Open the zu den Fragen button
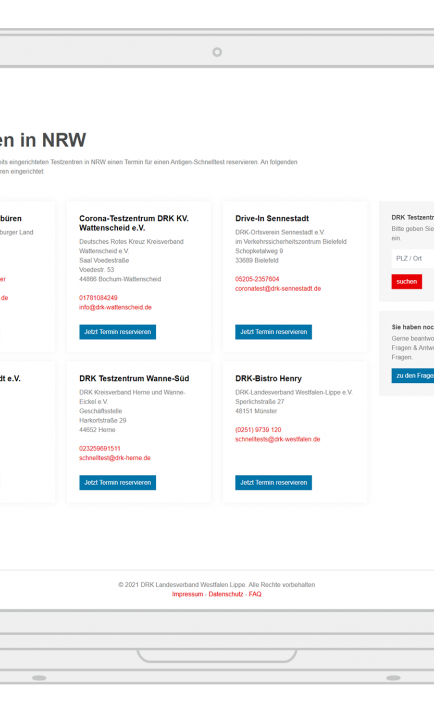This screenshot has height=713, width=434. (x=413, y=376)
